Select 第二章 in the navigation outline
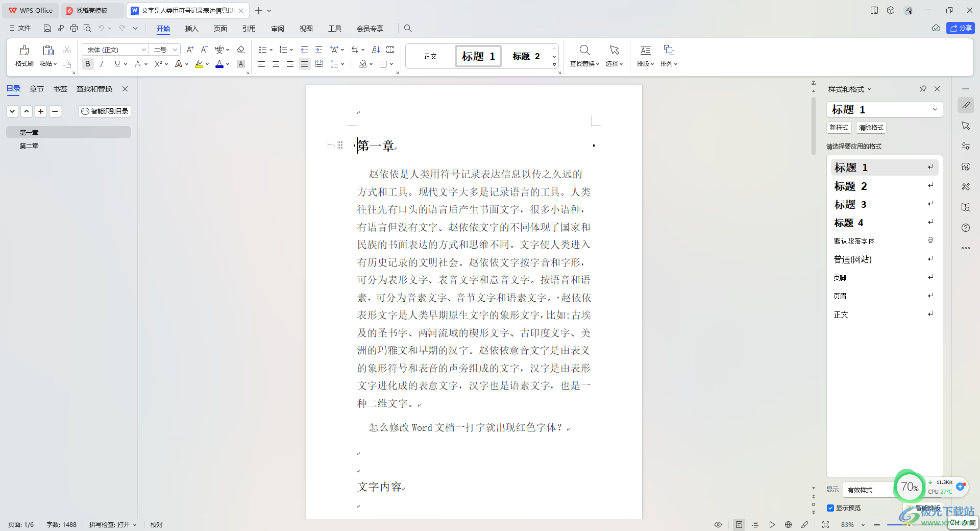 point(29,146)
